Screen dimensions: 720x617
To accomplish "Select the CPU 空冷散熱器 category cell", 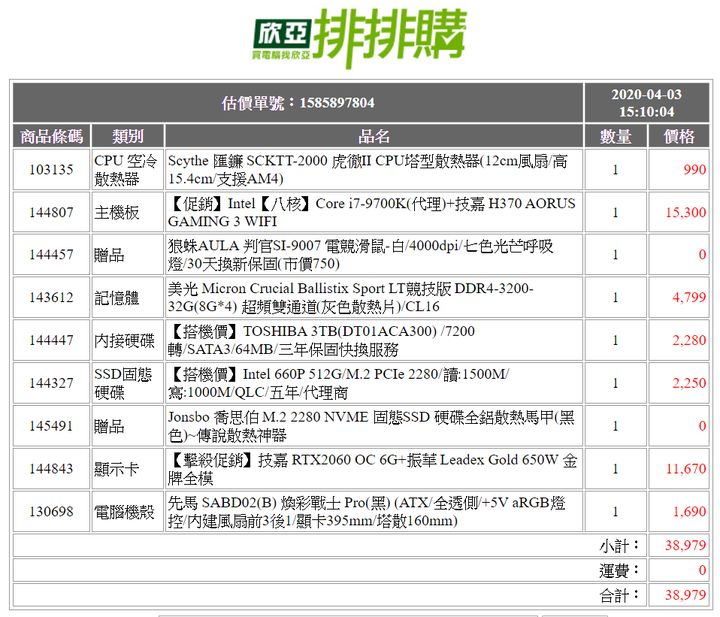I will [x=126, y=169].
